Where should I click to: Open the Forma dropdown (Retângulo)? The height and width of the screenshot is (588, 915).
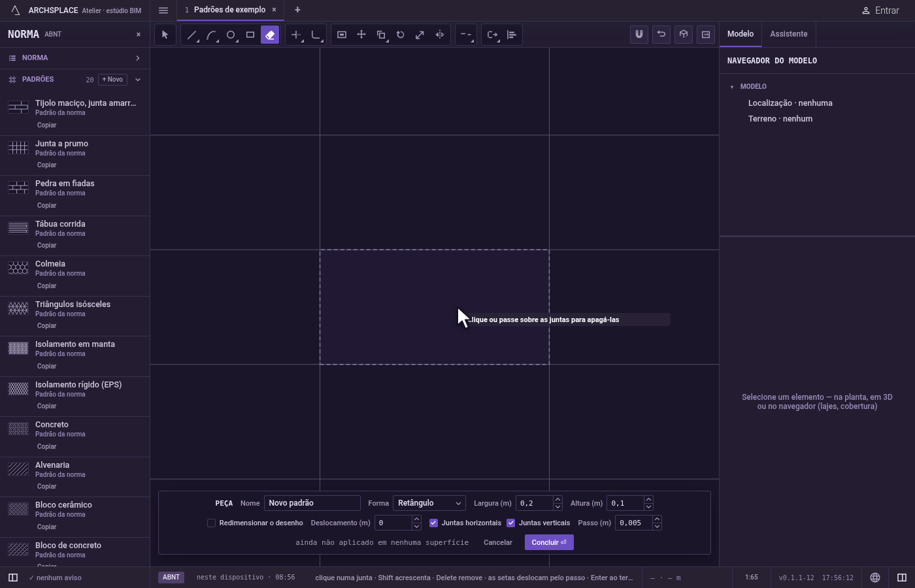click(429, 503)
